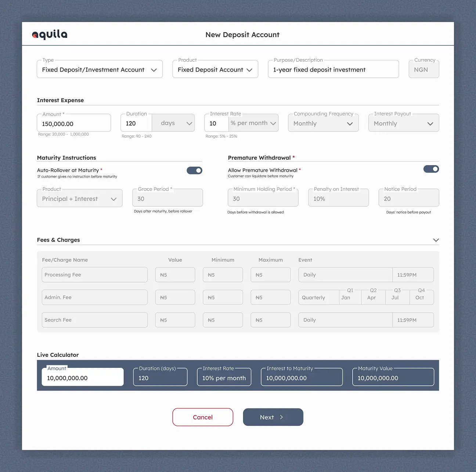Click the Currency NGN field
Image resolution: width=476 pixels, height=472 pixels.
coord(424,69)
